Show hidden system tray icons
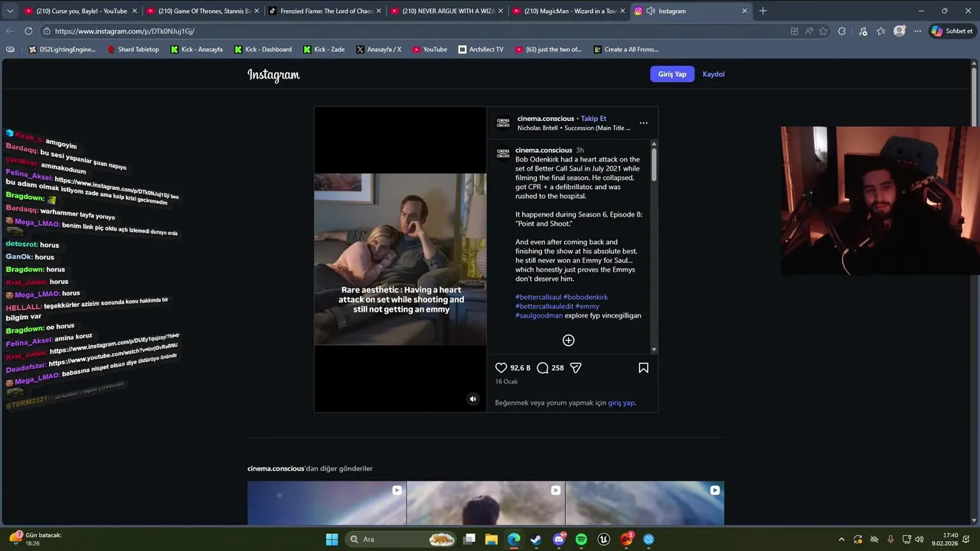 click(841, 540)
